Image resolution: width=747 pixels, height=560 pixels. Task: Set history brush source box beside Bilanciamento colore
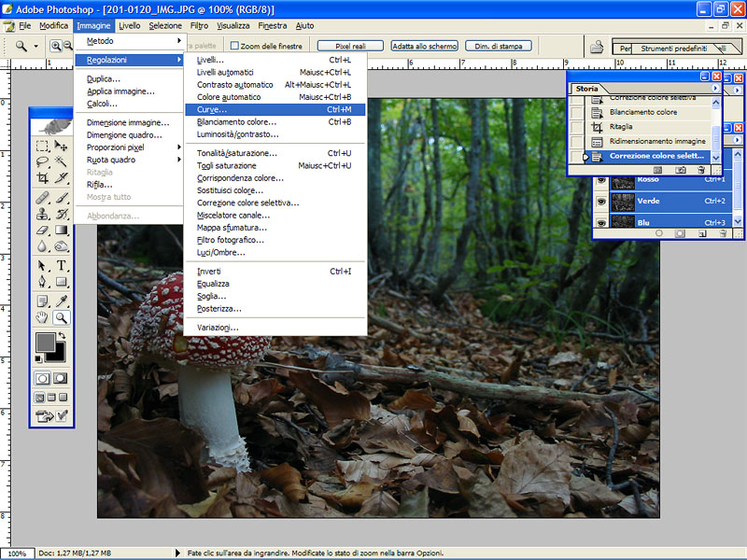(576, 112)
